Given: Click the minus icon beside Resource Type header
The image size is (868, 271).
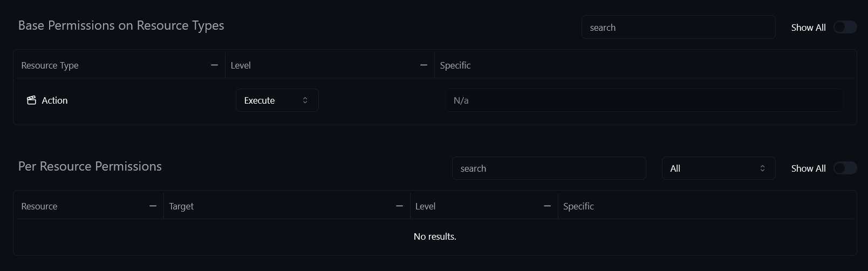Looking at the screenshot, I should pyautogui.click(x=214, y=65).
